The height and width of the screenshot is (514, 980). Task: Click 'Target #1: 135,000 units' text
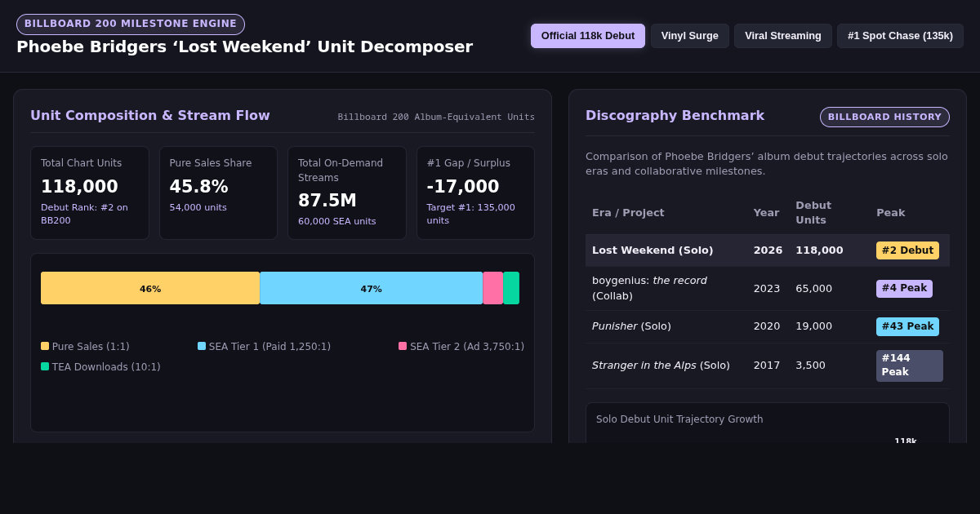coord(471,214)
